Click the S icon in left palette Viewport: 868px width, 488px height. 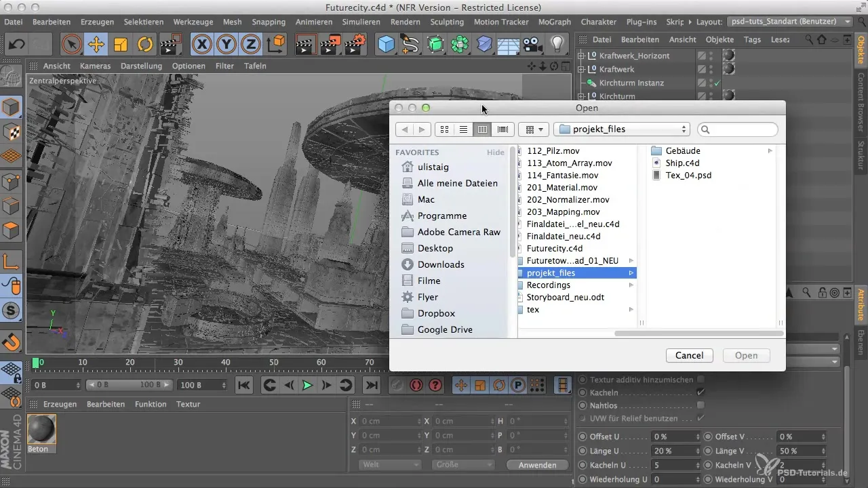(11, 311)
